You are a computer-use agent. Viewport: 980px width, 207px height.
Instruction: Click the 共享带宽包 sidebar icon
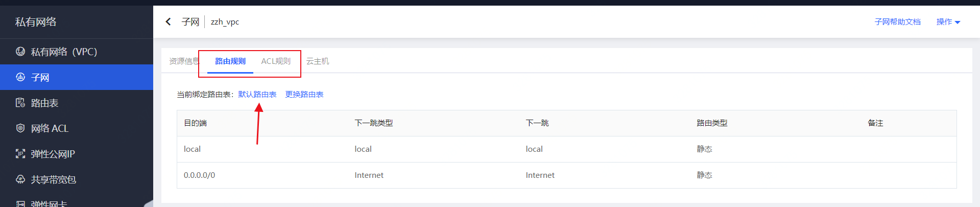(x=20, y=179)
